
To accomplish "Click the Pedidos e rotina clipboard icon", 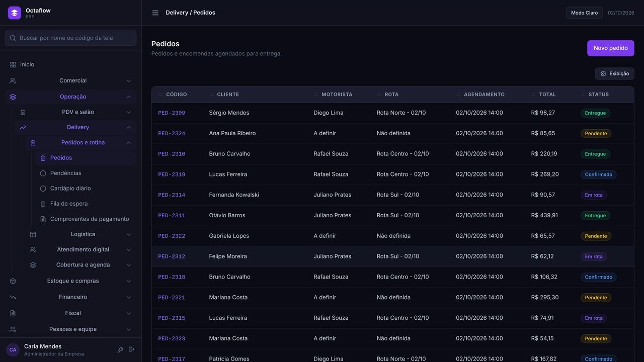I will point(33,143).
